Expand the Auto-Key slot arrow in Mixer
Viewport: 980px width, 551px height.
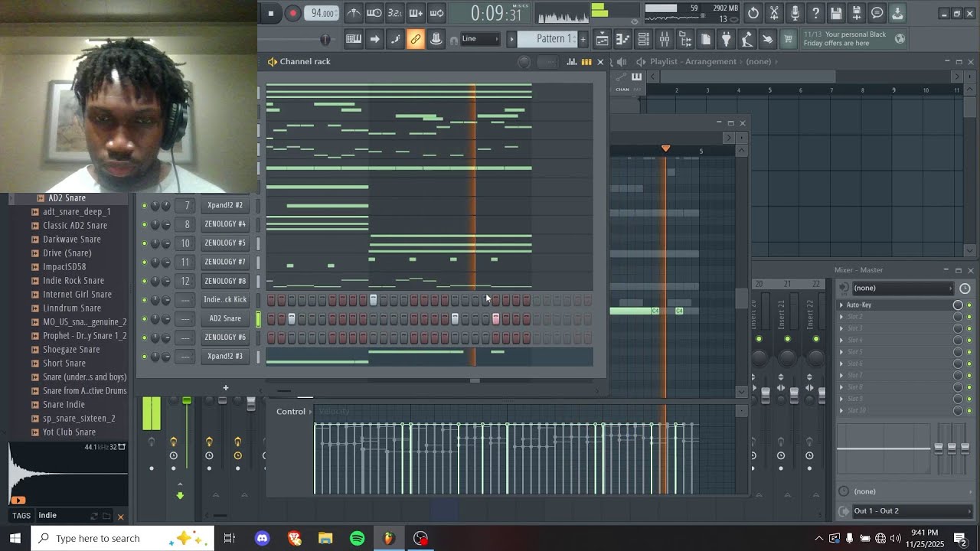click(841, 305)
